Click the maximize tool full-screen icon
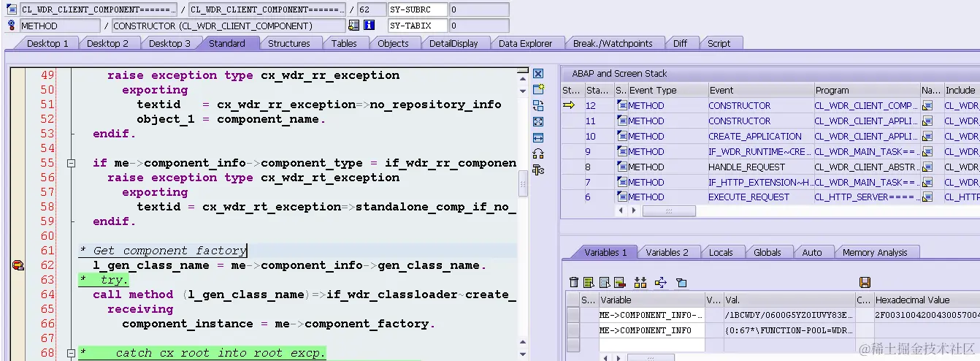 click(x=538, y=121)
